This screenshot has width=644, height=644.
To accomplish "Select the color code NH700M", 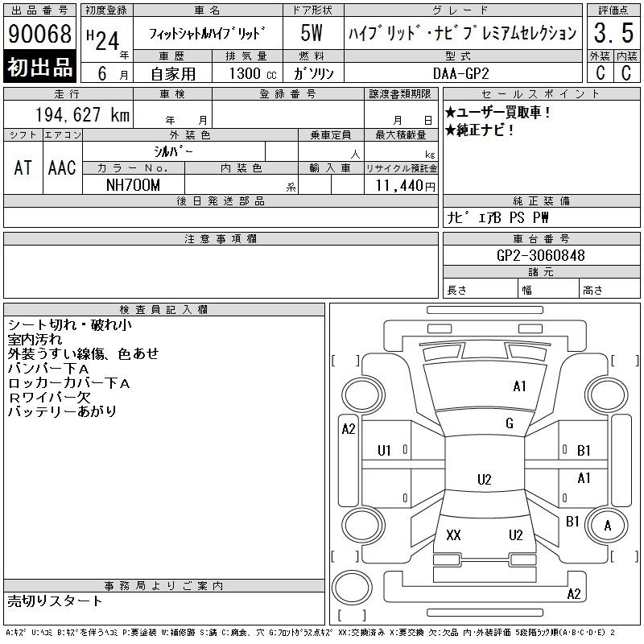I will tap(134, 184).
